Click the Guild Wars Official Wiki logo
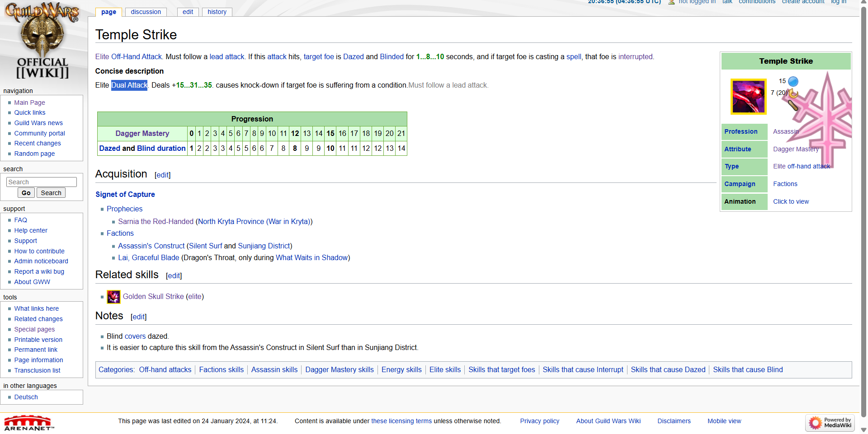Viewport: 868px width, 434px height. coord(42,42)
